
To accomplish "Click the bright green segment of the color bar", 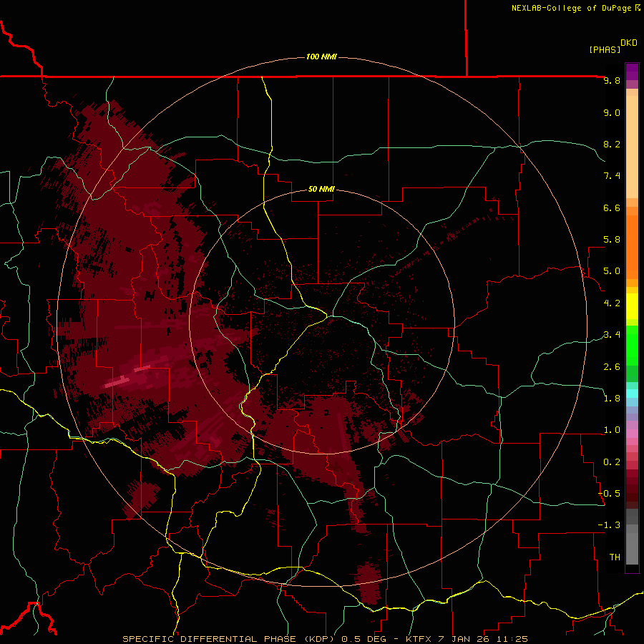I will pos(632,345).
